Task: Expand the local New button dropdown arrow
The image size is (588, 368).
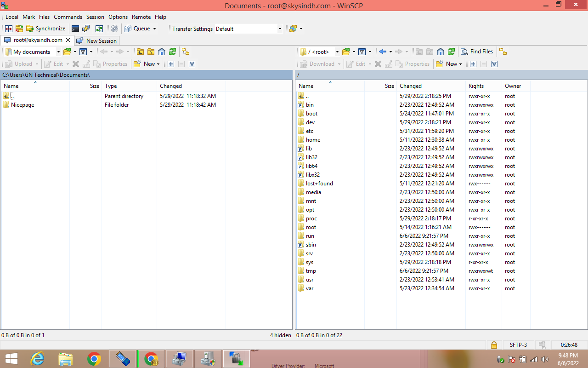Action: [158, 64]
